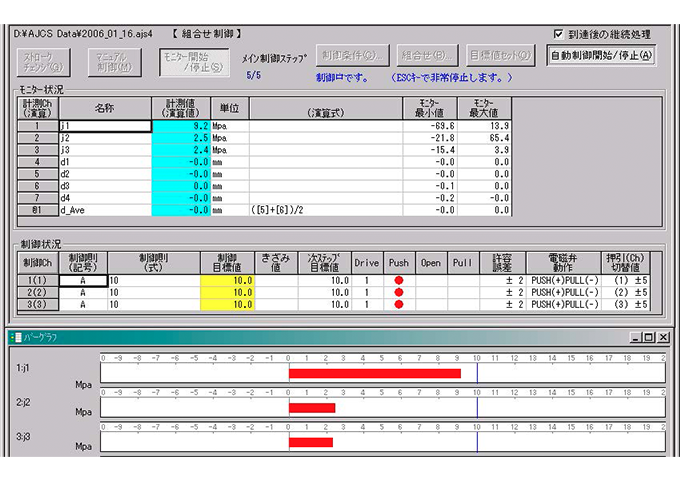Click the 許容誤差 column header
The height and width of the screenshot is (480, 680).
[x=502, y=263]
